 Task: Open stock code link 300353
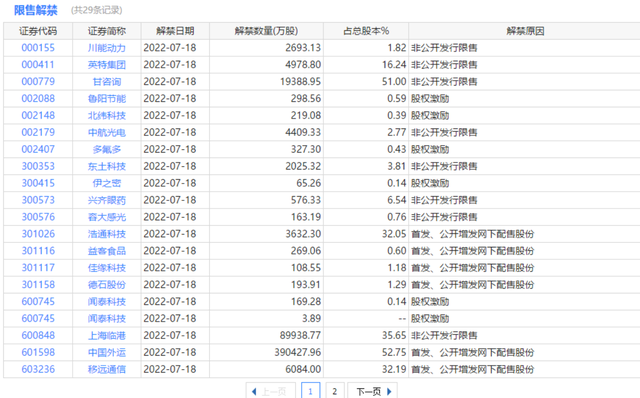pyautogui.click(x=38, y=166)
